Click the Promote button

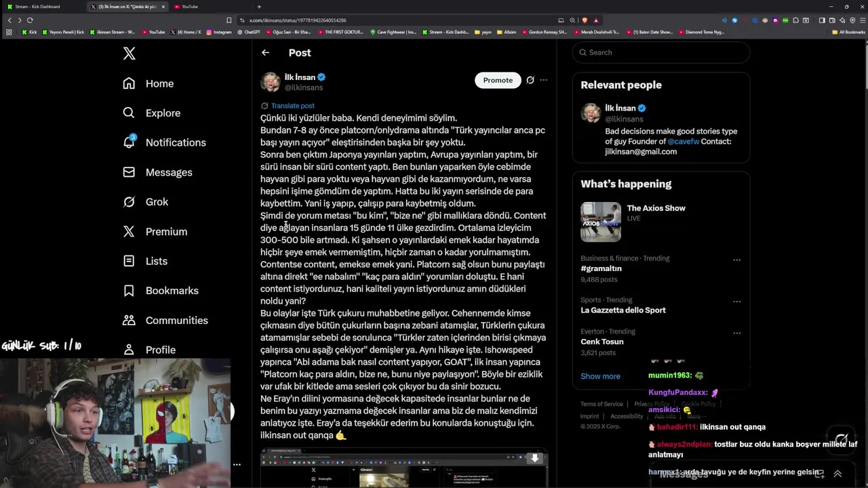tap(498, 80)
